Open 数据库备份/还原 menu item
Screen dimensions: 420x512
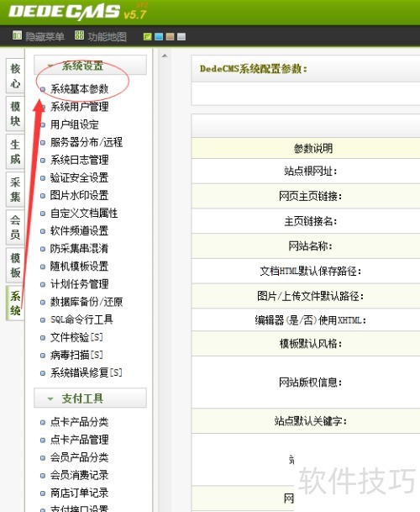[87, 302]
